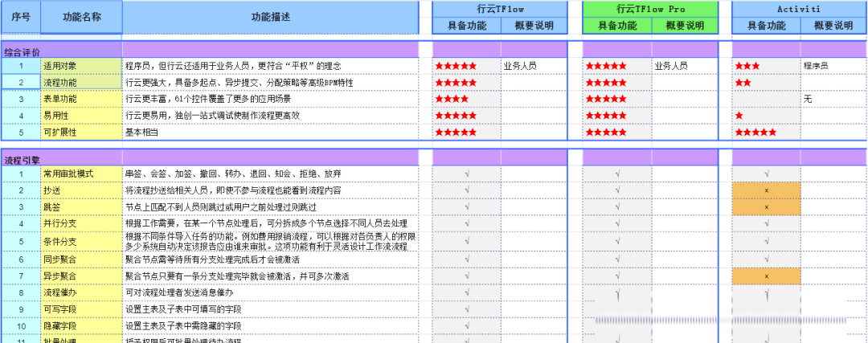
Task: Select the 抄送 feature name cell
Action: [x=81, y=190]
